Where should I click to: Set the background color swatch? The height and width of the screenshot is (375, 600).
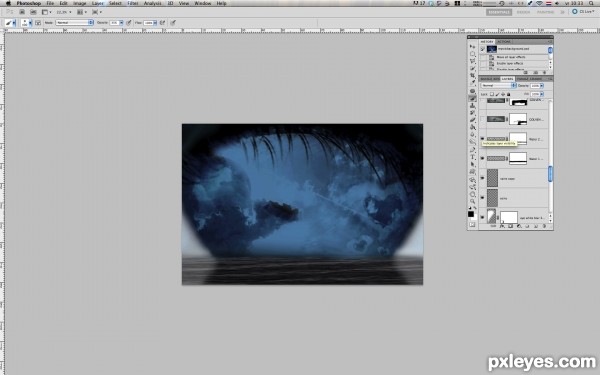tap(475, 218)
